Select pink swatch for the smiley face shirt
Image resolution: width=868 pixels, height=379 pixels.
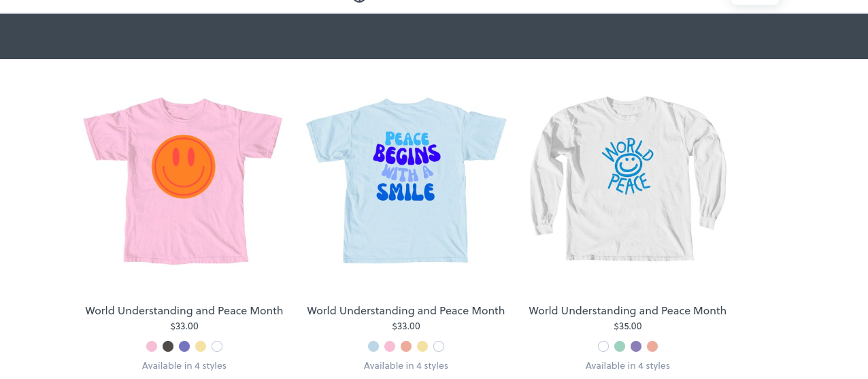(152, 346)
